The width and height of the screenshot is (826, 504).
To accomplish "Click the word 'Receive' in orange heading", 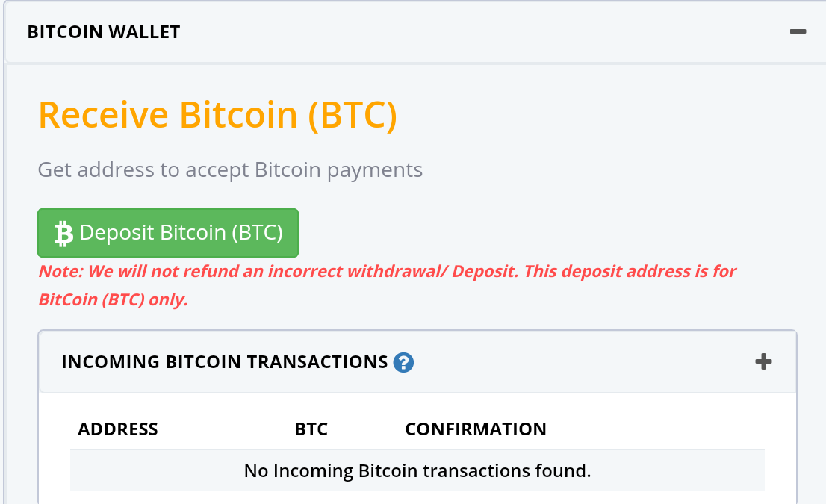I will (x=103, y=115).
